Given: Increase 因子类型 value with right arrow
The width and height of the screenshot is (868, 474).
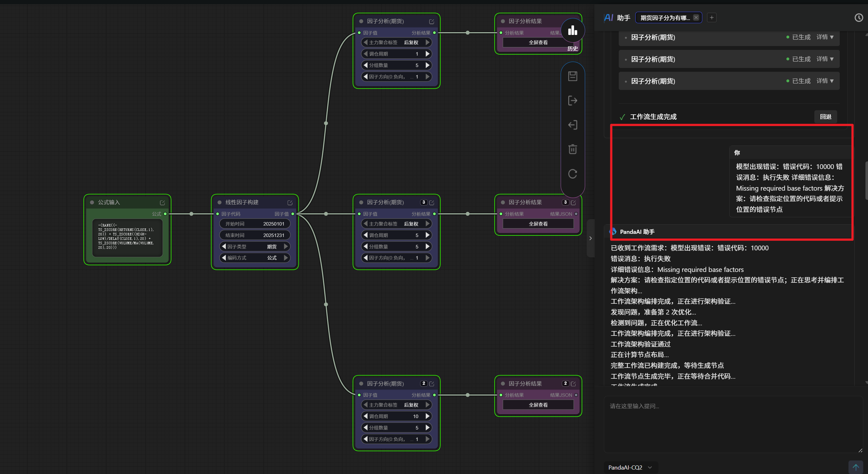Looking at the screenshot, I should tap(286, 247).
